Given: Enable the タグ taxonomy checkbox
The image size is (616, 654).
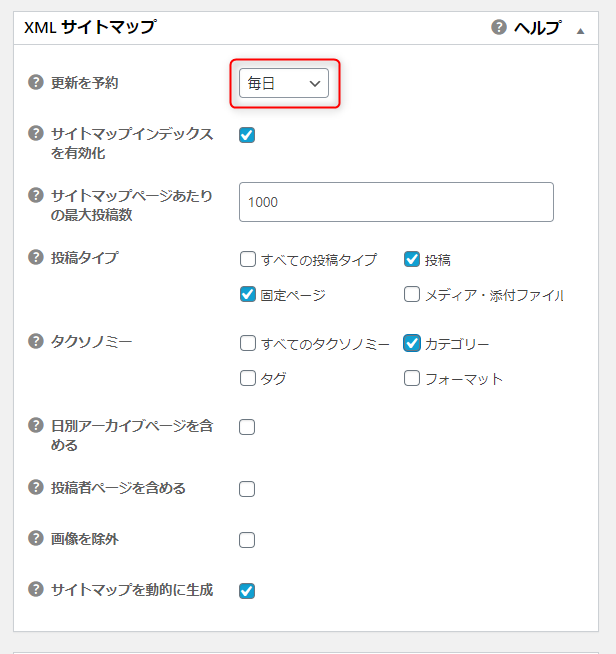Looking at the screenshot, I should (x=248, y=378).
